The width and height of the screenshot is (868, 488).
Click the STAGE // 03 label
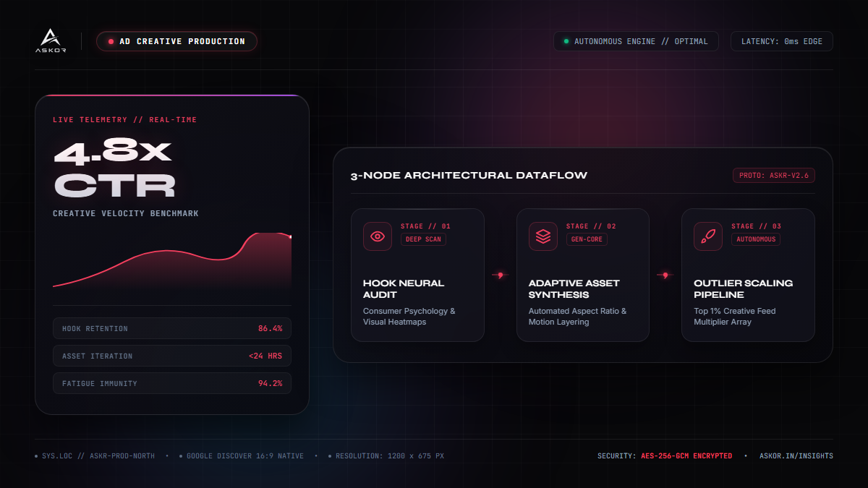tap(756, 226)
